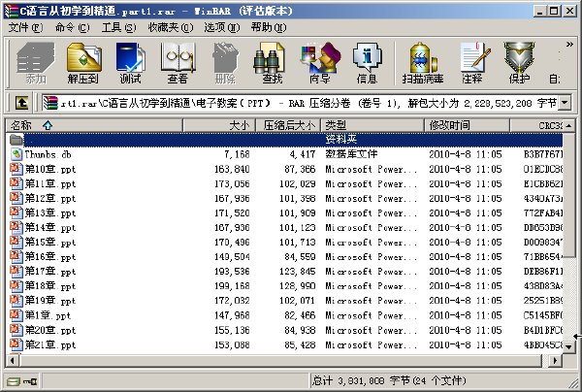Click status bar total 3,831,808 字节 text

pyautogui.click(x=387, y=380)
